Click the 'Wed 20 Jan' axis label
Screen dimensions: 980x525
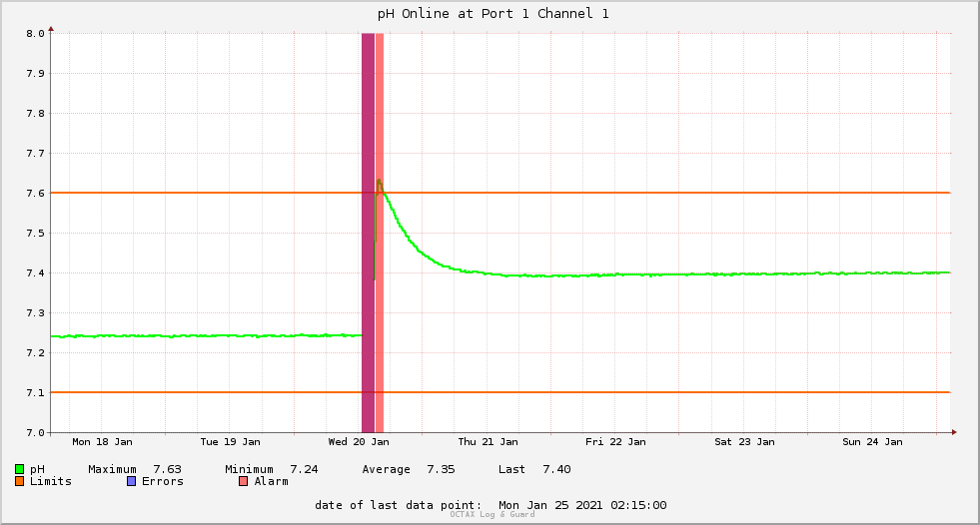coord(359,442)
